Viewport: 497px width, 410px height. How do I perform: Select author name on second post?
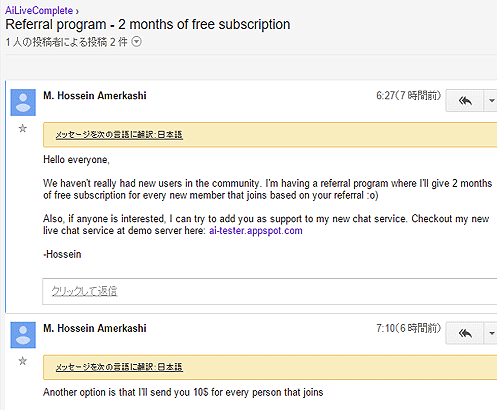coord(95,328)
